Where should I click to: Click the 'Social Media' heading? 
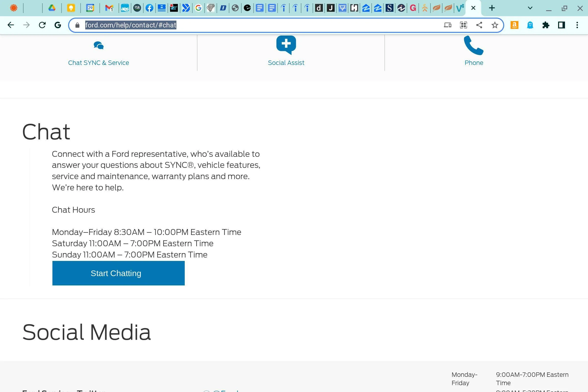(86, 332)
